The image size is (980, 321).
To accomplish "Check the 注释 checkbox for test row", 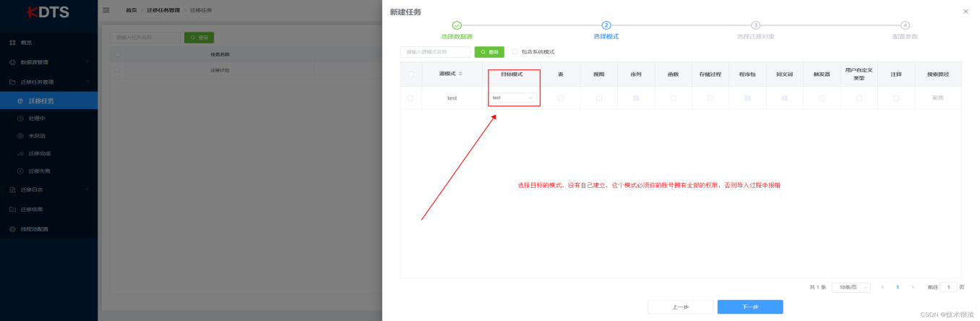I will (x=896, y=98).
